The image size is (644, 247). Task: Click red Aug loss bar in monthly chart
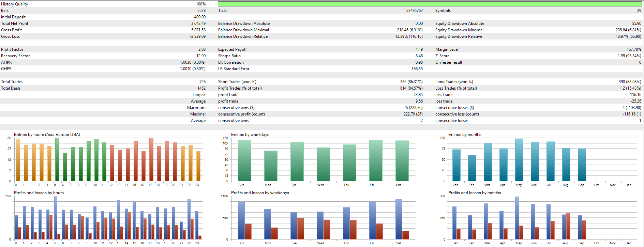point(568,226)
